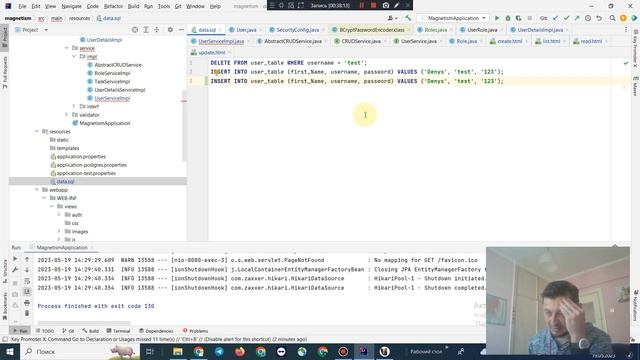Expand the interf folder

click(x=74, y=106)
